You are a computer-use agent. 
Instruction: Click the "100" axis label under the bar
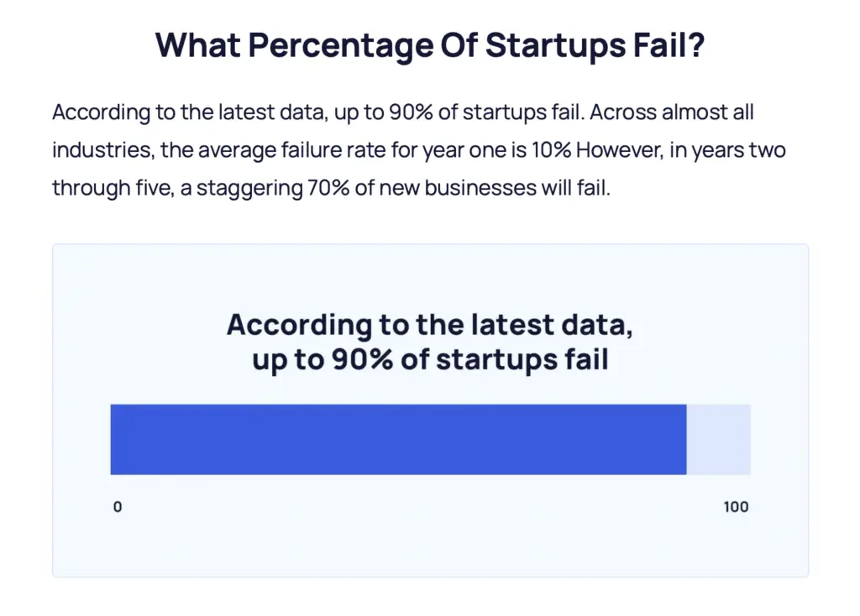pos(736,507)
